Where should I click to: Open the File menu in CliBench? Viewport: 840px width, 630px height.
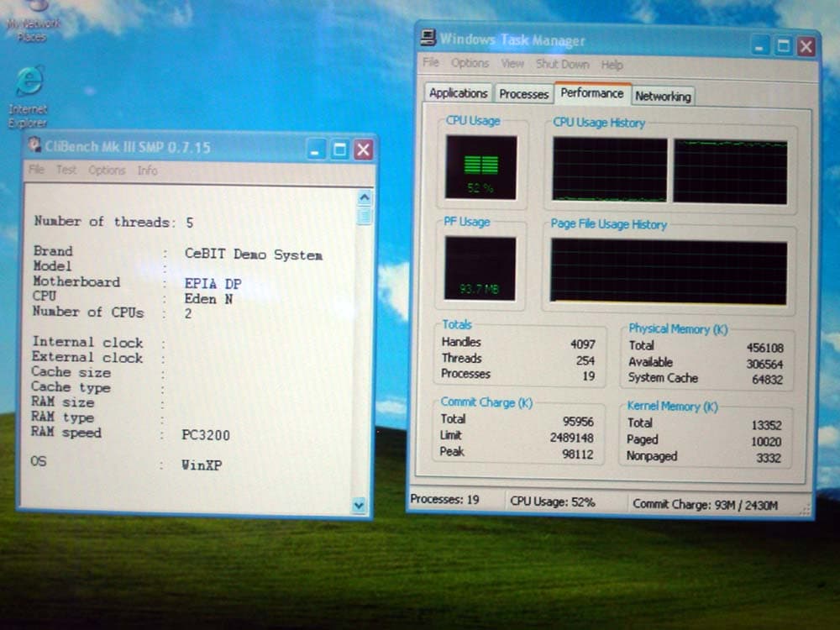pos(36,170)
